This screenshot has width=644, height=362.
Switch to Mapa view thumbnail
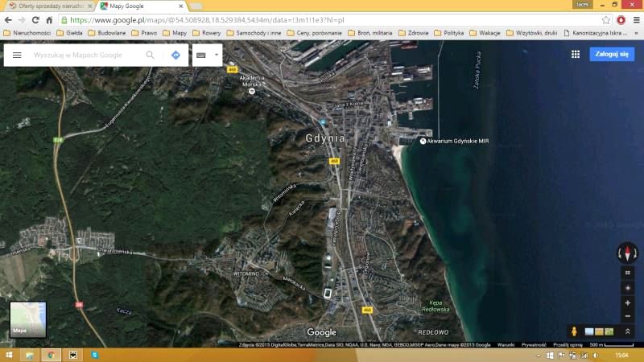(28, 319)
